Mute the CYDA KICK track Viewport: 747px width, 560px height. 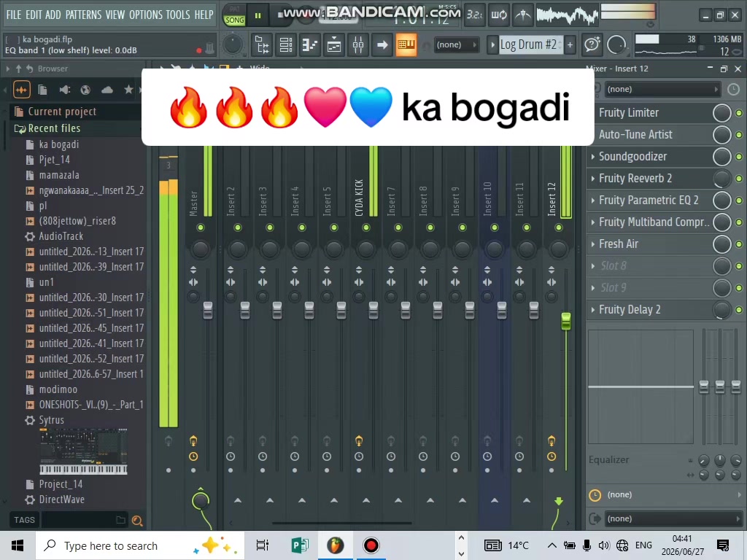pyautogui.click(x=366, y=227)
